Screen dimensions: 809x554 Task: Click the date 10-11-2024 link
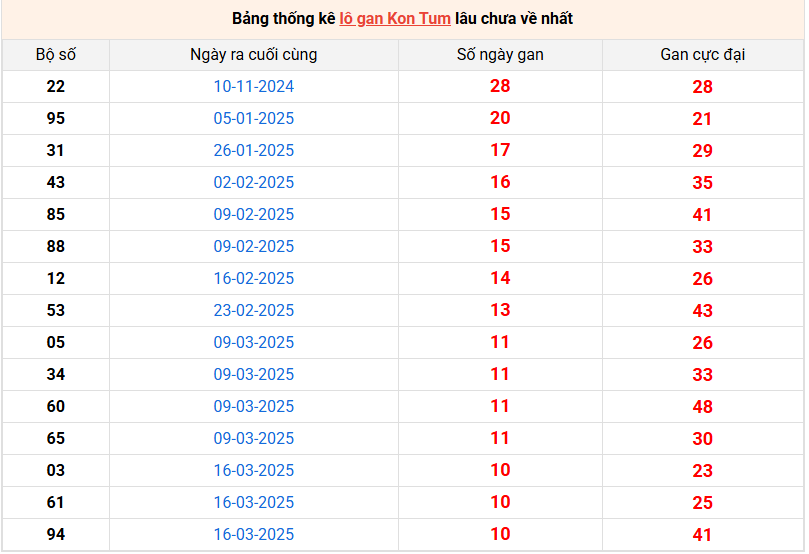click(254, 87)
